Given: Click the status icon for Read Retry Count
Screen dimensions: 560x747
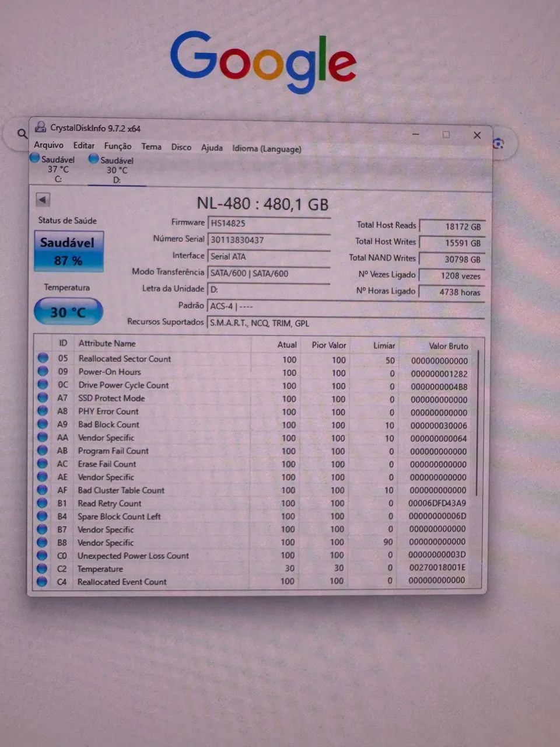Looking at the screenshot, I should 42,502.
